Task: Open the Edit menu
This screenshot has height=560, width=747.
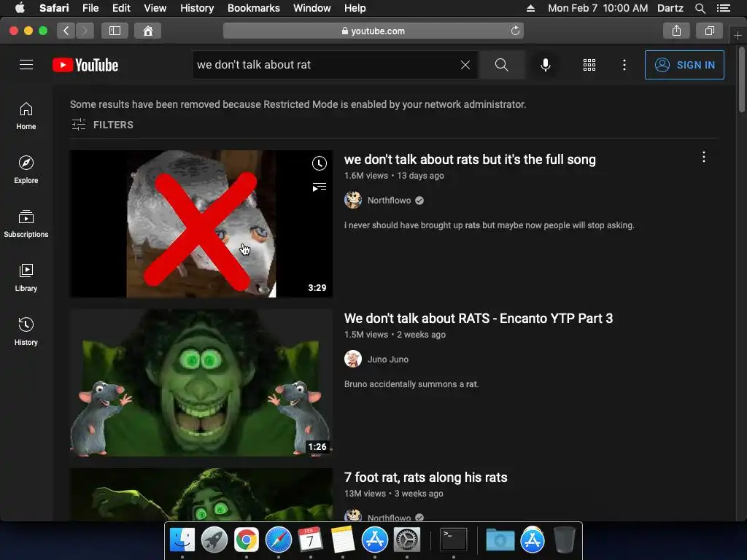Action: (121, 8)
